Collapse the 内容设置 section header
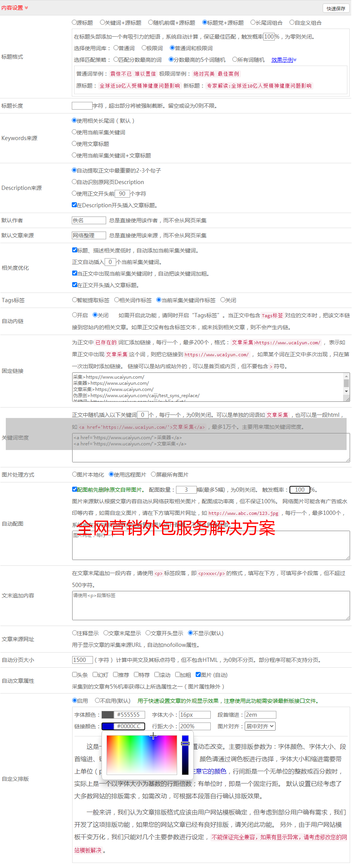Viewport: 352px width, 868px height. (15, 8)
